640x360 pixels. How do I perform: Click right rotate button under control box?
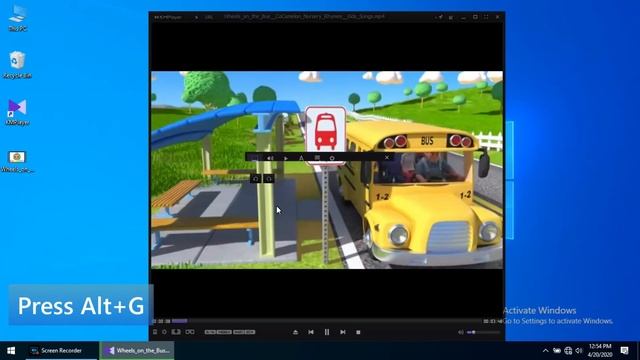coord(269,178)
